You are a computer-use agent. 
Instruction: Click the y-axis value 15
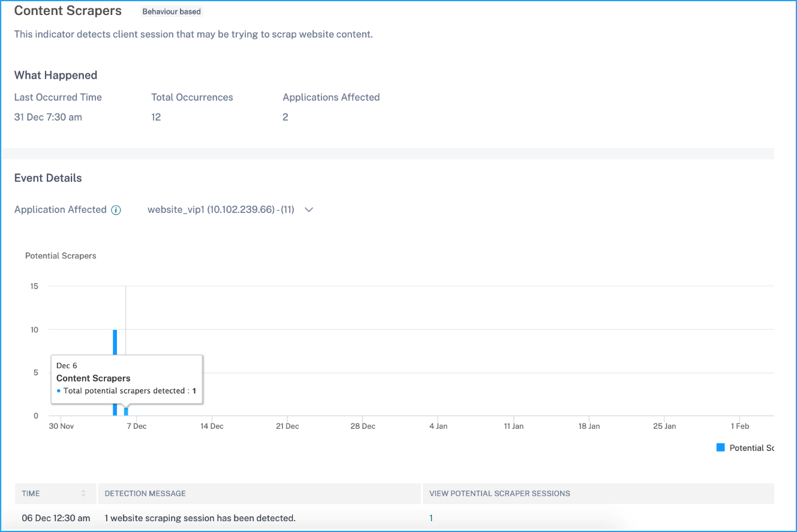(x=34, y=286)
